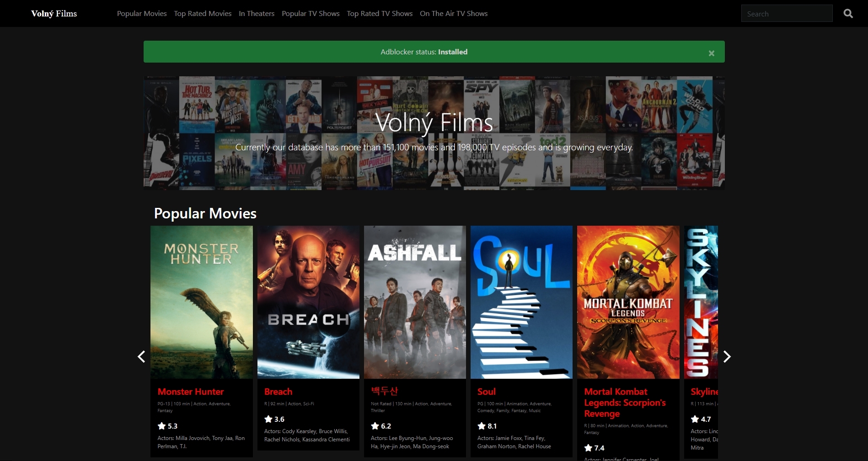The image size is (868, 461).
Task: Click the Volný Films hero banner title
Action: click(x=434, y=123)
